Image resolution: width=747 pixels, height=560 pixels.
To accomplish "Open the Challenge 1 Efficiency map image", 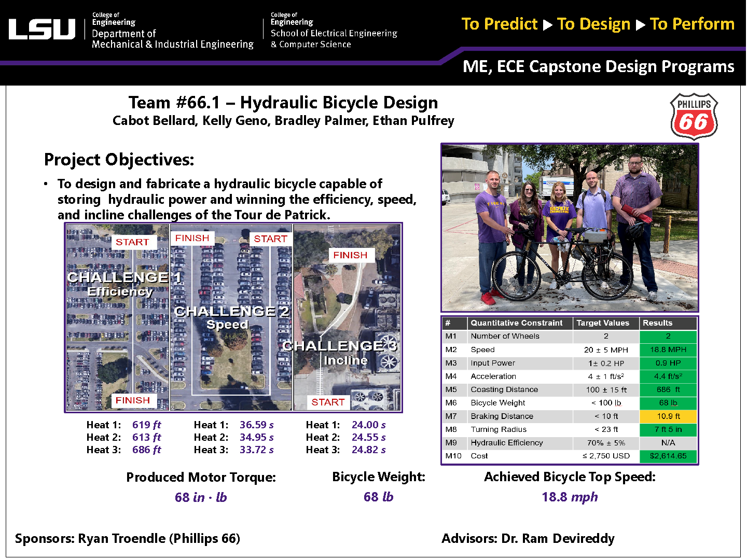I will (x=117, y=317).
